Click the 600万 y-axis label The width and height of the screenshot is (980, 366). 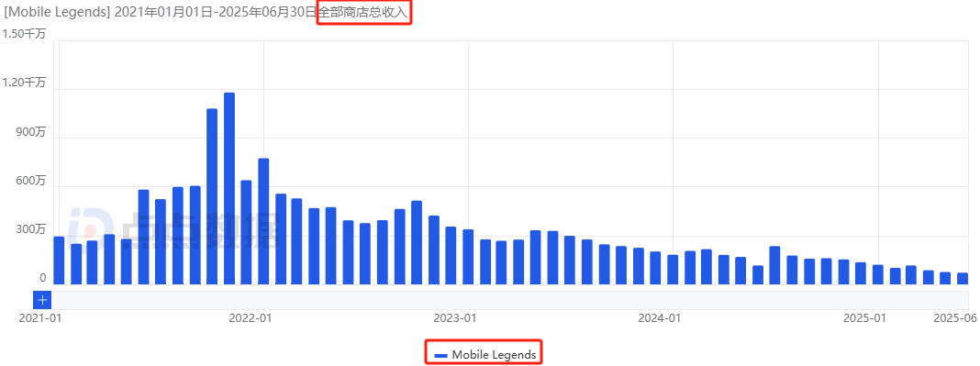tap(31, 181)
